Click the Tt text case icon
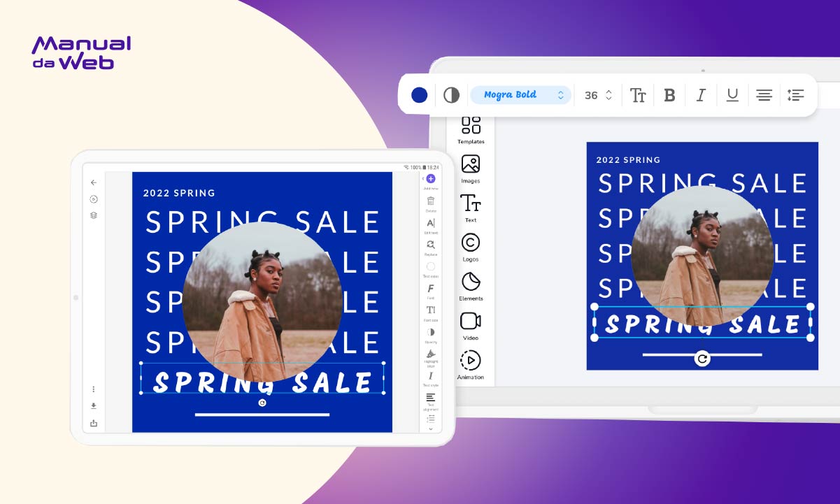Image resolution: width=840 pixels, height=504 pixels. [x=638, y=95]
